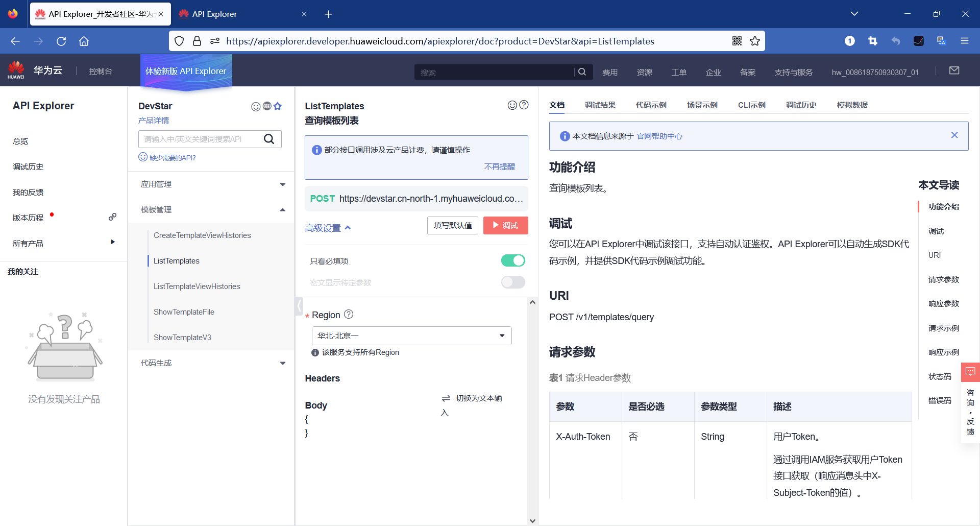
Task: Click the browser reload icon
Action: point(61,41)
